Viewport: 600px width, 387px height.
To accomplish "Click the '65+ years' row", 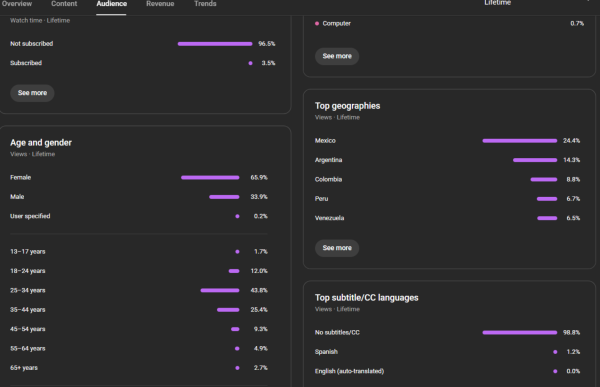I will (x=139, y=368).
